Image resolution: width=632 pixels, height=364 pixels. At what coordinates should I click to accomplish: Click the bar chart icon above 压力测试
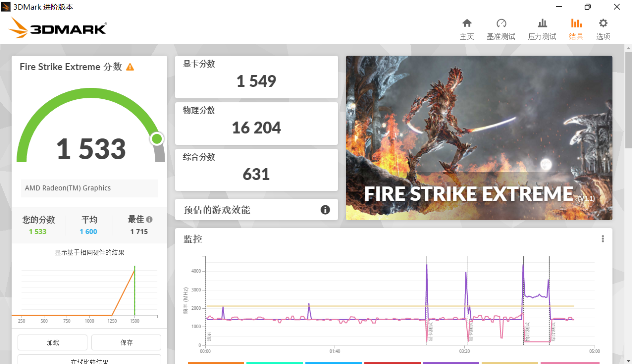click(542, 23)
